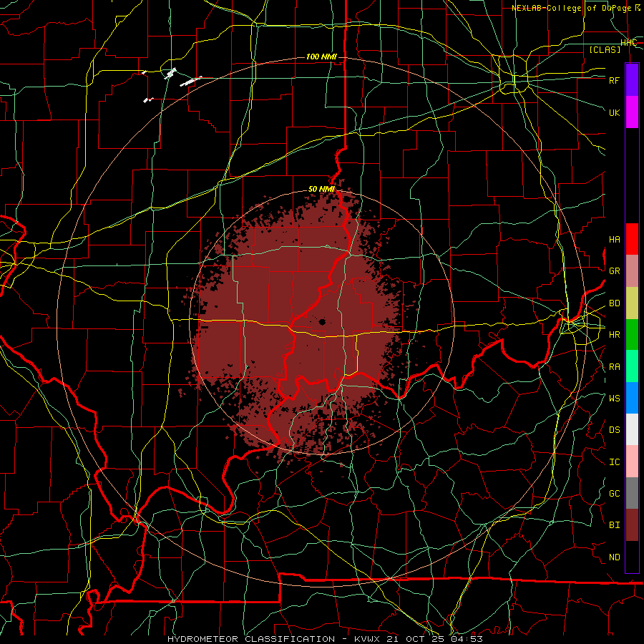Click the red HA legend swatch

coord(632,239)
